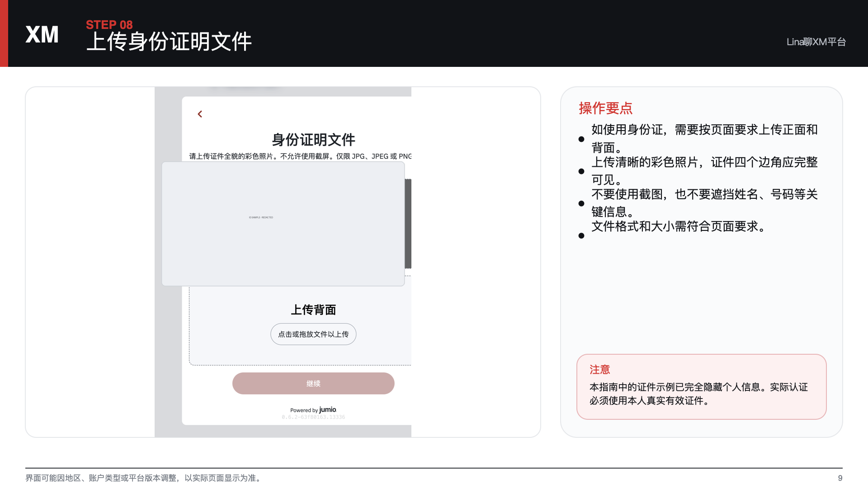
Task: Click the 上传背面 heading
Action: click(313, 310)
